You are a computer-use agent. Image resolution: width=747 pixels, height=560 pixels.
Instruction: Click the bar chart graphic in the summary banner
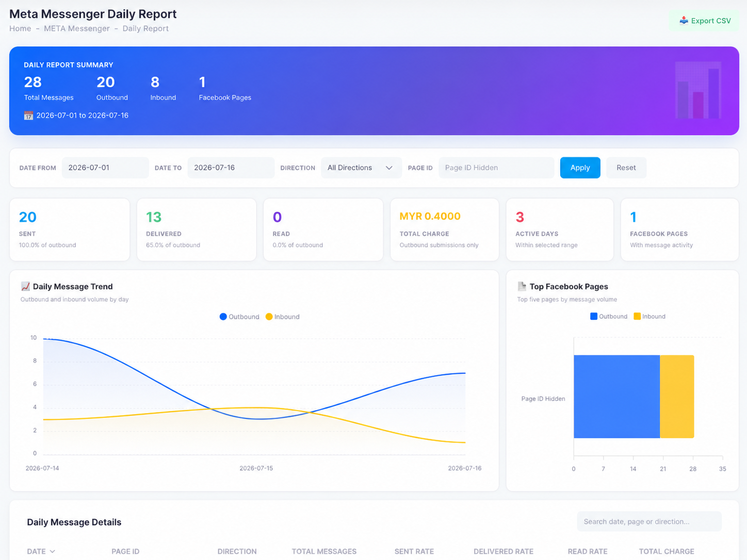(x=698, y=90)
